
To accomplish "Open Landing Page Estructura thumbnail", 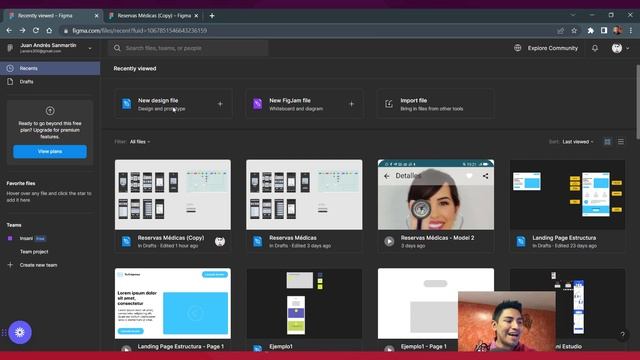I will (x=567, y=195).
